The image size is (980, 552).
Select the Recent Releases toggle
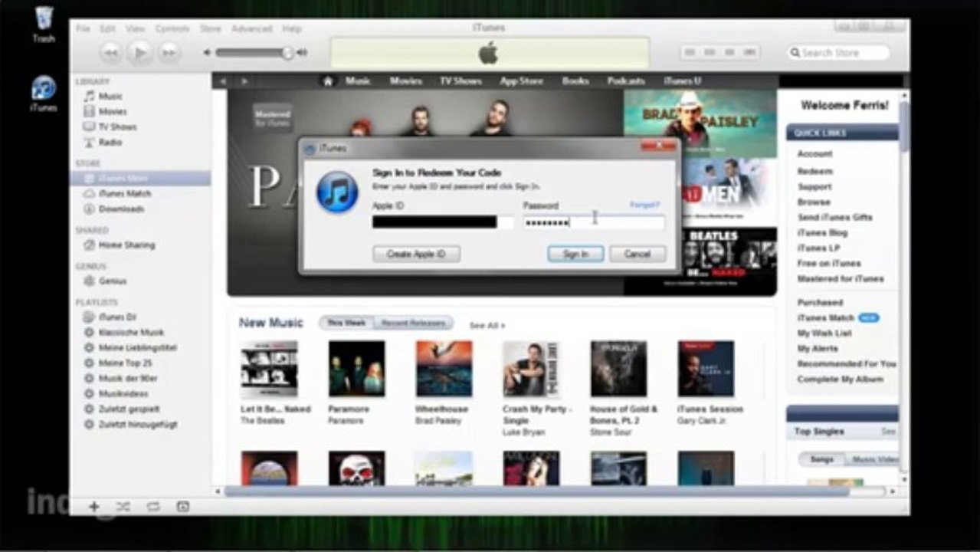[413, 323]
